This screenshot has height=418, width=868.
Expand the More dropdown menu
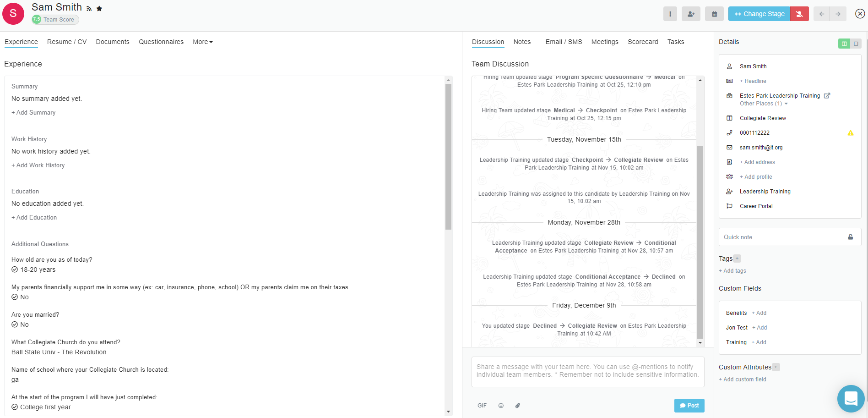click(202, 42)
